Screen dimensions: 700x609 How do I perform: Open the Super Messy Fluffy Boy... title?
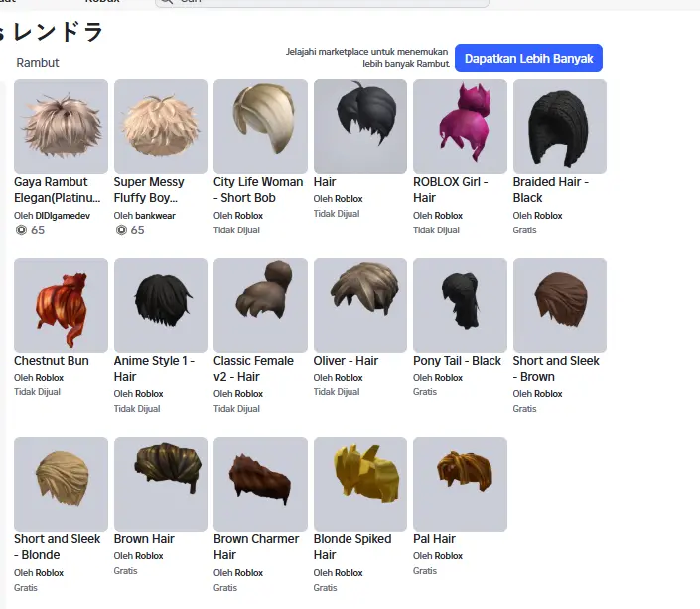click(x=149, y=190)
